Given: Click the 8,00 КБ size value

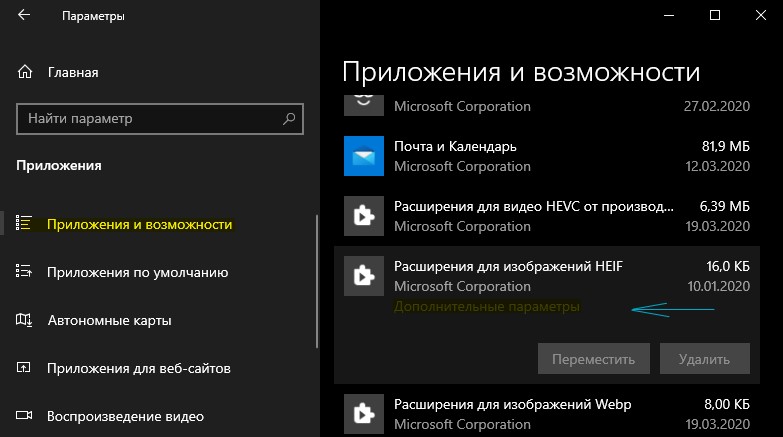Looking at the screenshot, I should point(727,404).
